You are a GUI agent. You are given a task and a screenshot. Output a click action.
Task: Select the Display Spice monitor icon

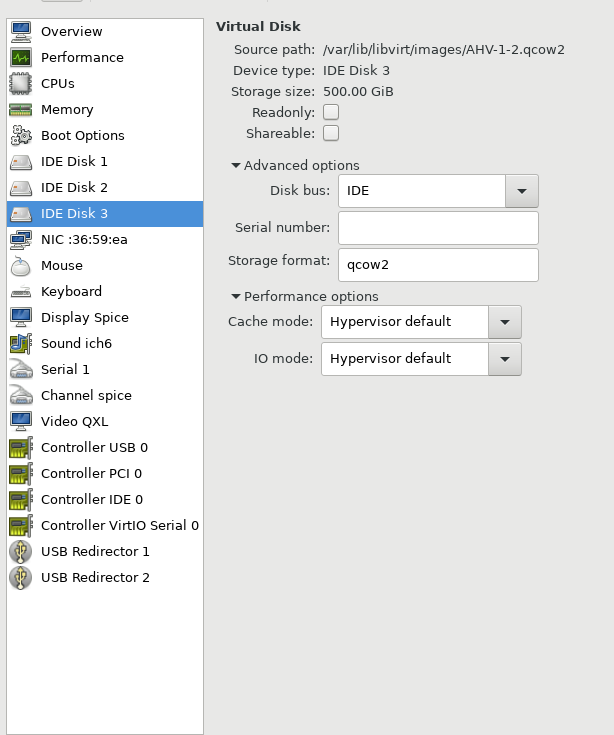click(x=21, y=318)
